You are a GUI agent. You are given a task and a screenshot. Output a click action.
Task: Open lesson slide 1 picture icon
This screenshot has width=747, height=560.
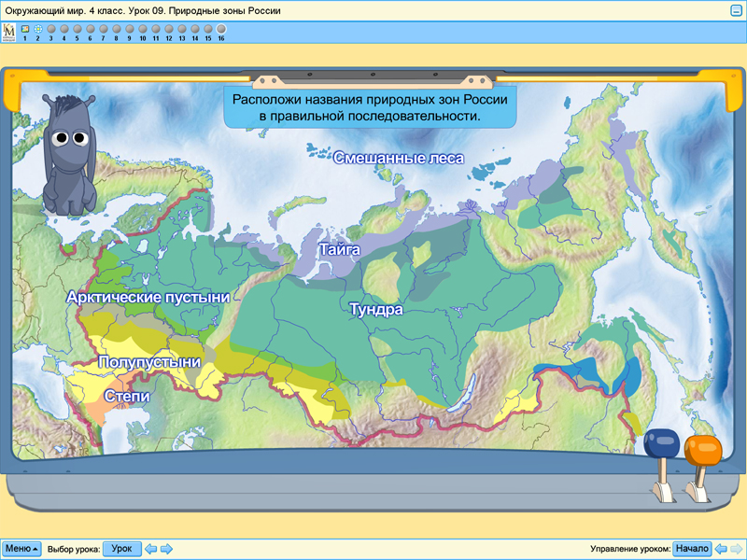pos(24,29)
